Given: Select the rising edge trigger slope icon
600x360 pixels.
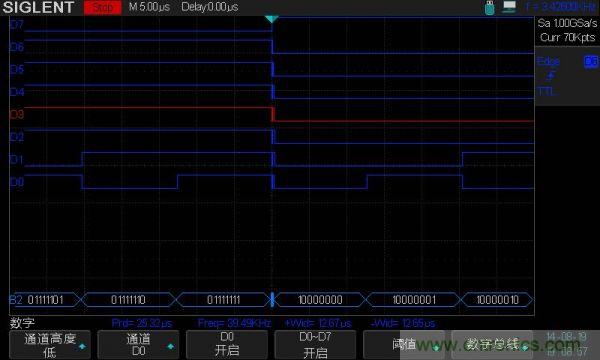Looking at the screenshot, I should pos(550,76).
